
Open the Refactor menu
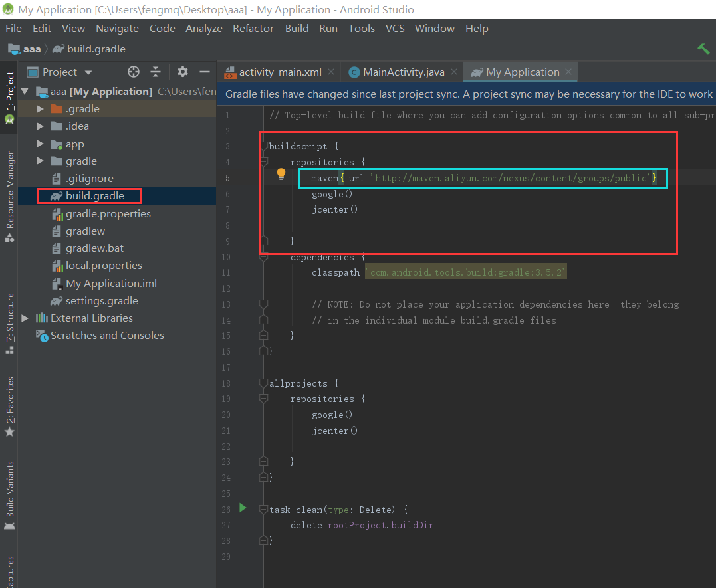(x=253, y=29)
